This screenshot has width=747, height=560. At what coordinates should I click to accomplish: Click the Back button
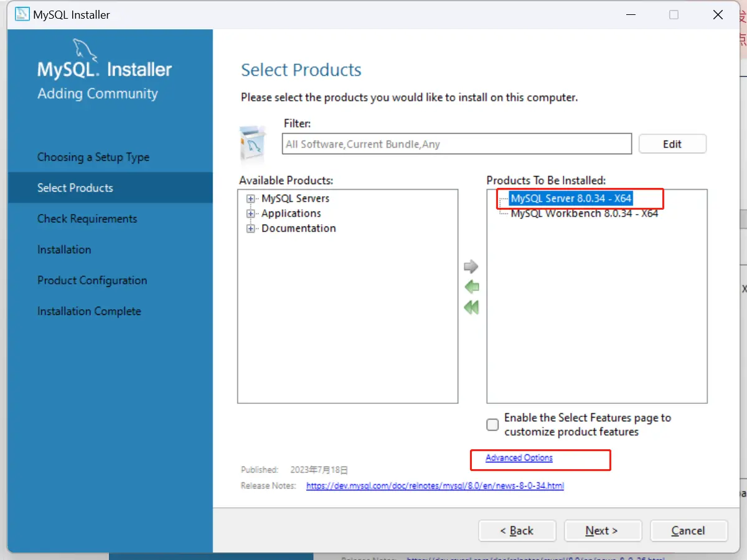tap(517, 531)
